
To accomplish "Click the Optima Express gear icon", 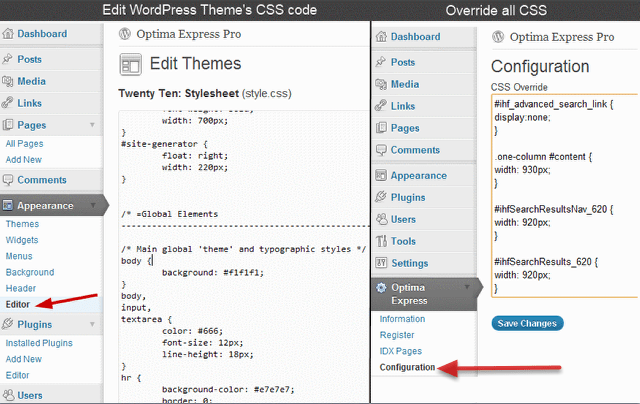I will click(381, 288).
